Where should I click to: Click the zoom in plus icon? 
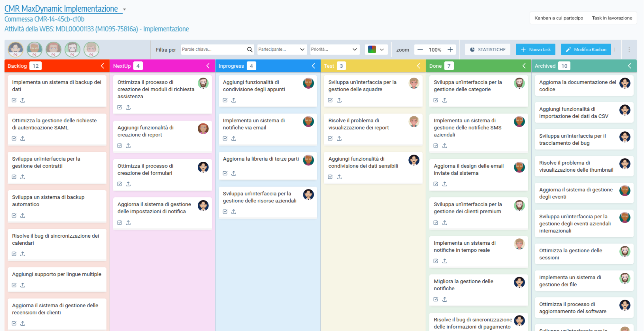click(450, 50)
